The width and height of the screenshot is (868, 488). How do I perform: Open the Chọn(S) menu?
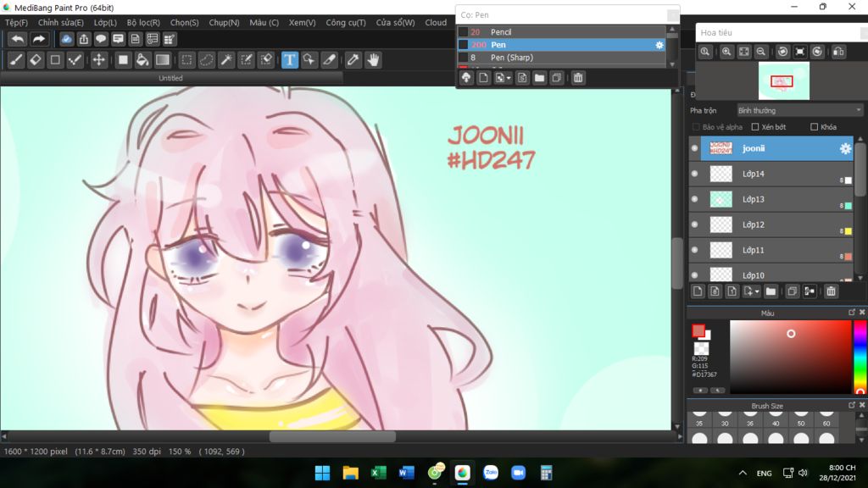click(184, 23)
